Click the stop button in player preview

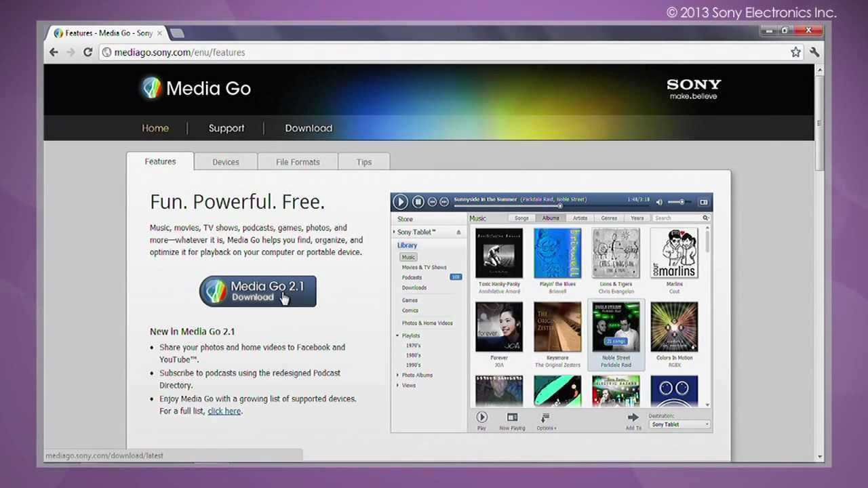pyautogui.click(x=418, y=201)
